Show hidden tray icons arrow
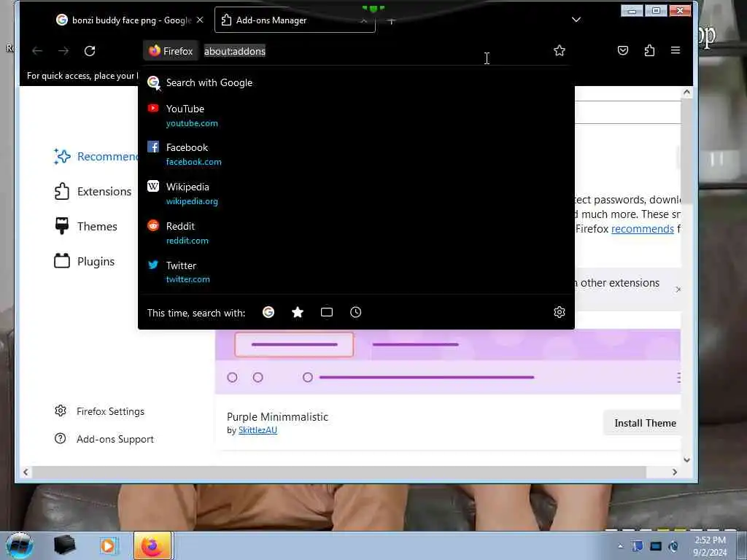The image size is (747, 560). click(x=620, y=546)
